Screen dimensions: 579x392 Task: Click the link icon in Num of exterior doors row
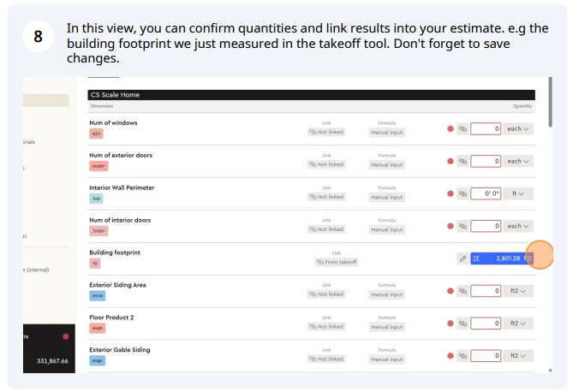463,161
